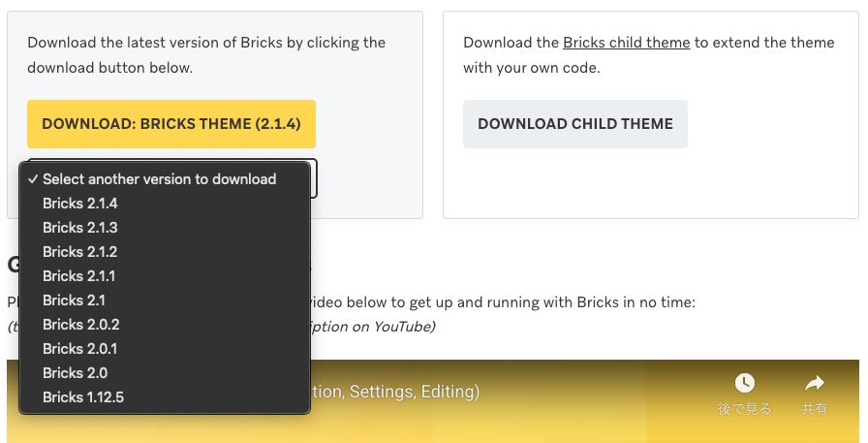Click the share arrow icon on video
This screenshot has width=868, height=443.
click(x=815, y=383)
